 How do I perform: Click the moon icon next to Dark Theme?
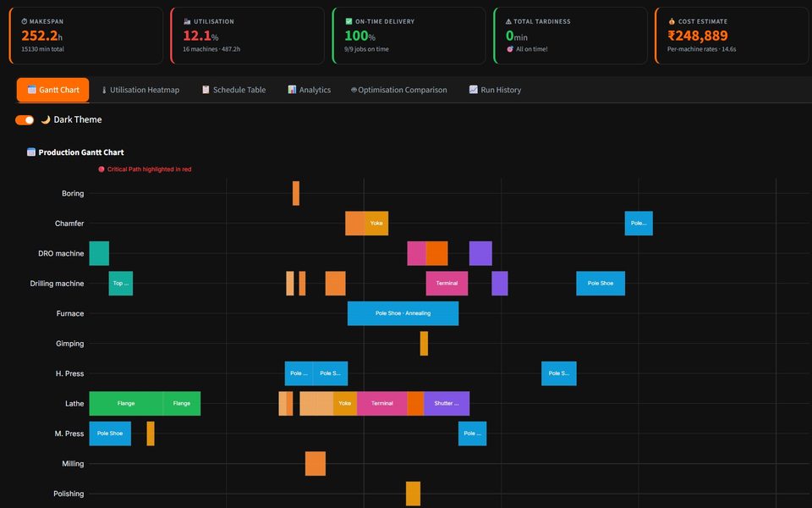coord(46,119)
